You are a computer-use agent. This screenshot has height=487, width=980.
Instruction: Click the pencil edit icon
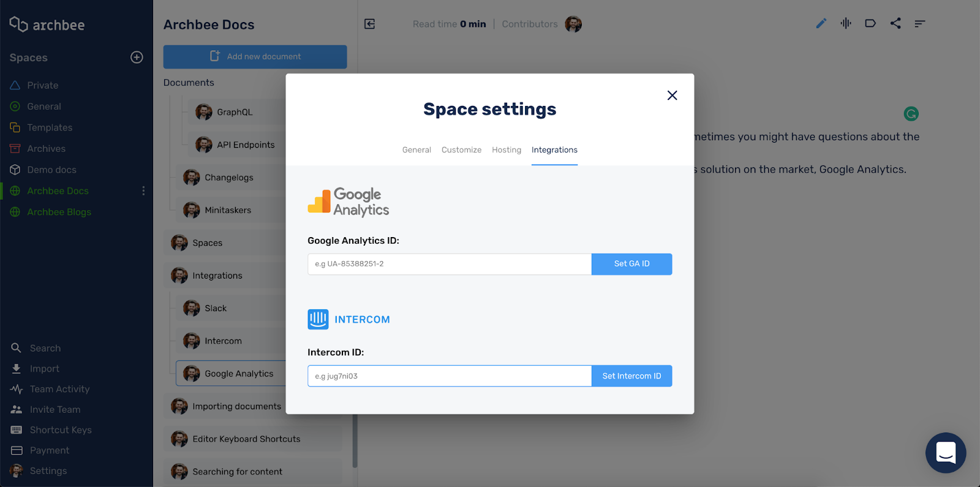[x=821, y=23]
